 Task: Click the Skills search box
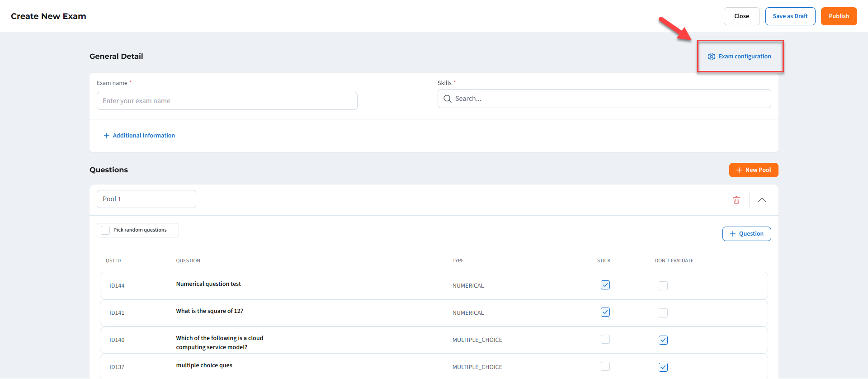(610, 99)
